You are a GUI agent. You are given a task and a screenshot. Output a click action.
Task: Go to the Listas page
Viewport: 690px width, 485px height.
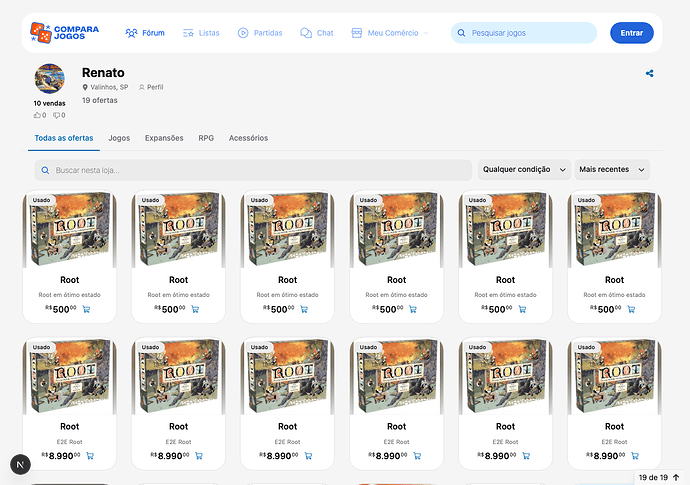coord(201,33)
